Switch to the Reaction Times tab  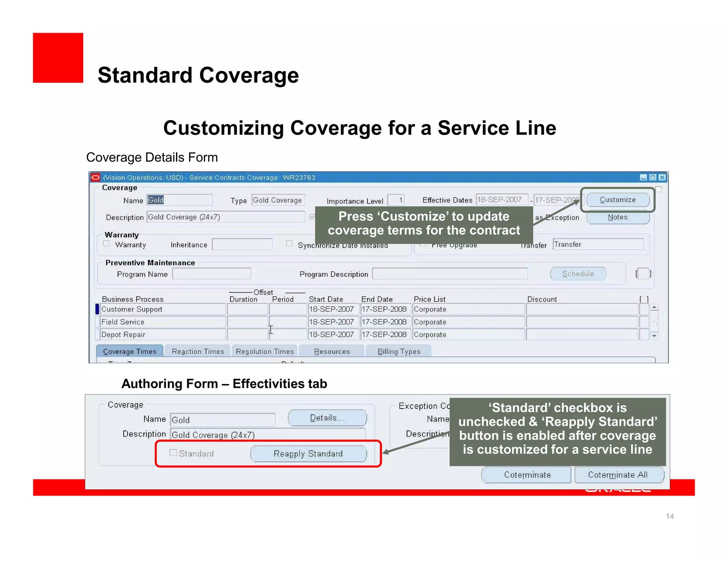click(198, 351)
